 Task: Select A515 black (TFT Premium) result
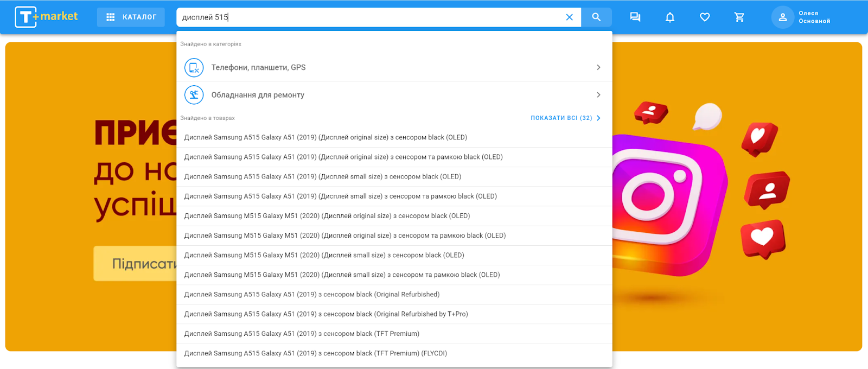pyautogui.click(x=394, y=334)
